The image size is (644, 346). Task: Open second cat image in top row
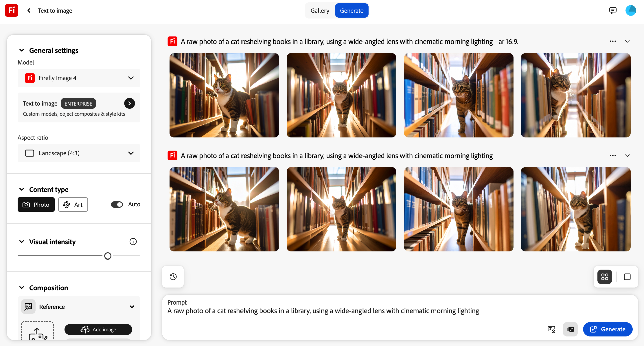341,95
